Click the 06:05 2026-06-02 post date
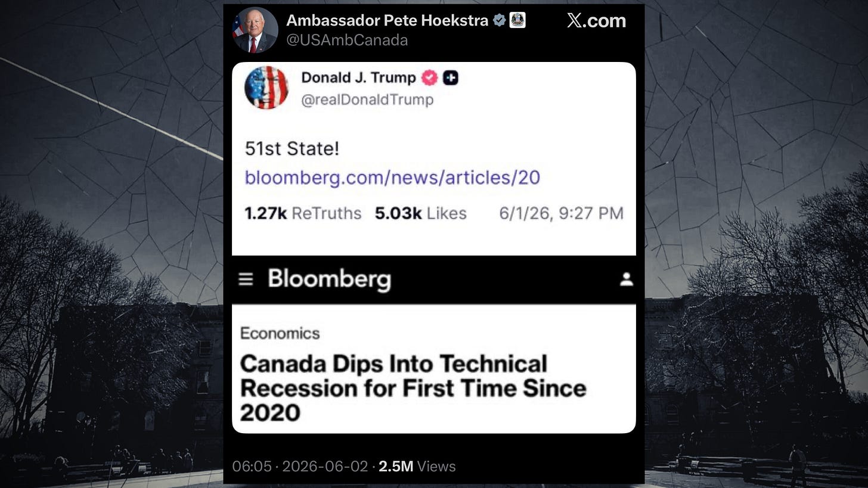This screenshot has height=488, width=868. [300, 467]
